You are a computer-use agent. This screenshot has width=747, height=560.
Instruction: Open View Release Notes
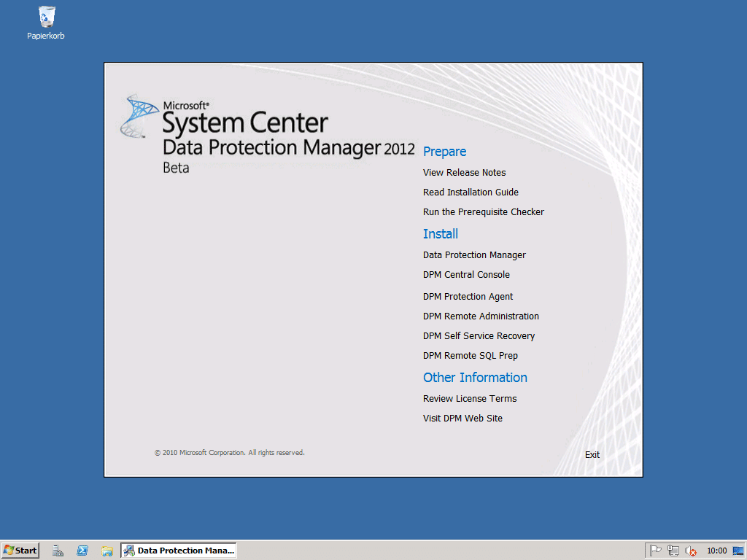pos(464,172)
